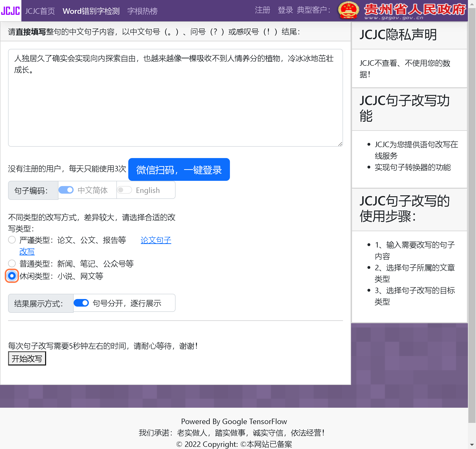This screenshot has width=476, height=449.
Task: Click the JCJC logo icon
Action: click(x=10, y=11)
